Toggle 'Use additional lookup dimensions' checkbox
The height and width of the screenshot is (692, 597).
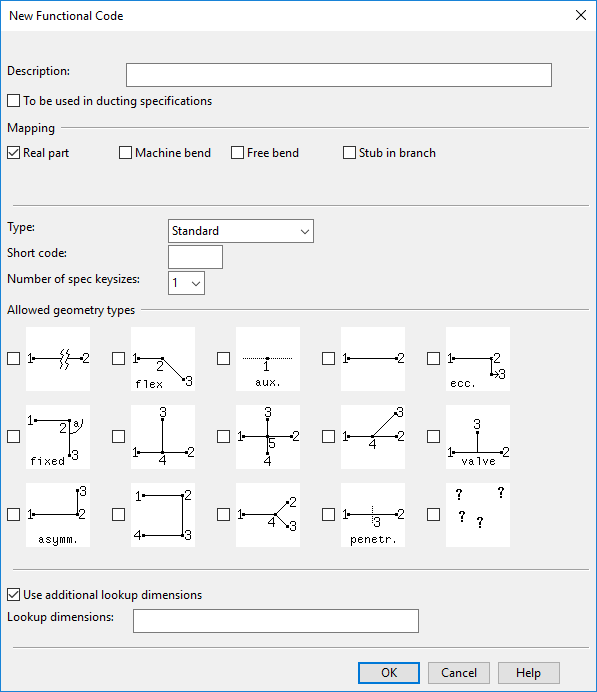click(14, 595)
